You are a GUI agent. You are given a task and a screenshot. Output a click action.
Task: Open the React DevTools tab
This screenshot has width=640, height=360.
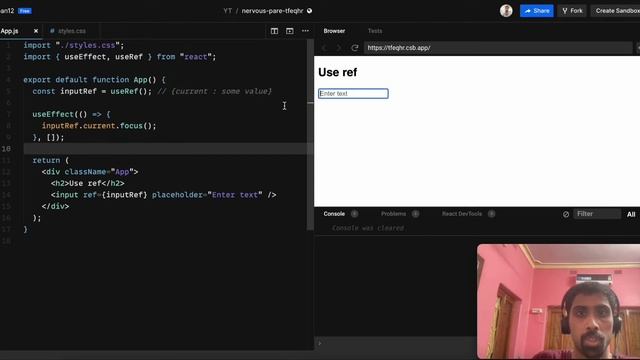(462, 214)
